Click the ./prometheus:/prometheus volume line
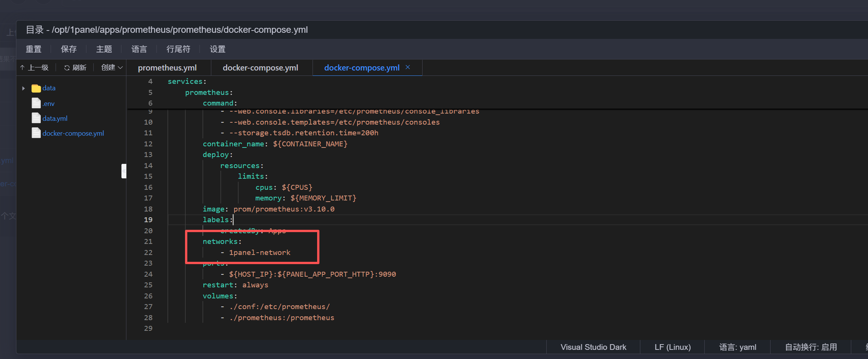The width and height of the screenshot is (868, 359). (282, 318)
